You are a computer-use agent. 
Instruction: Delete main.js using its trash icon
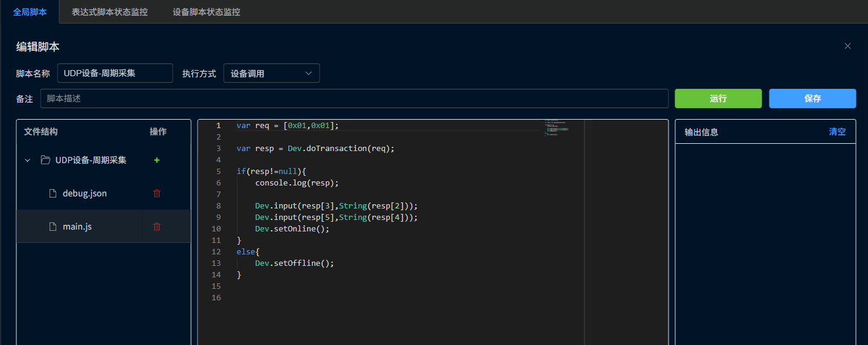click(157, 227)
